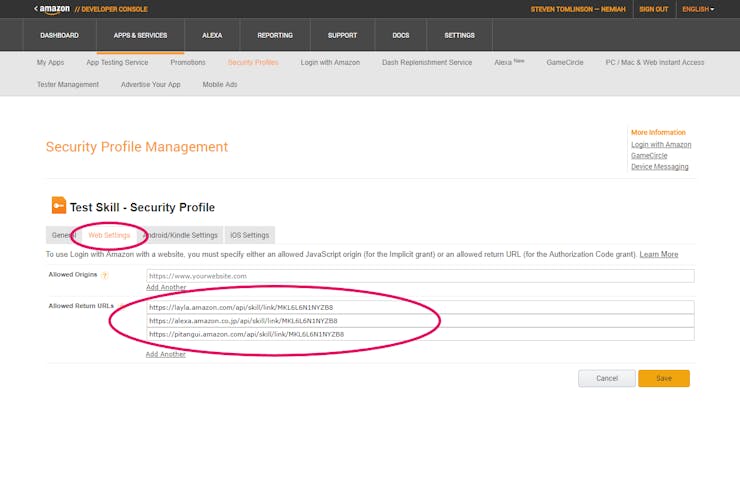Open PC / Mac & Web Instant Access

pos(655,62)
